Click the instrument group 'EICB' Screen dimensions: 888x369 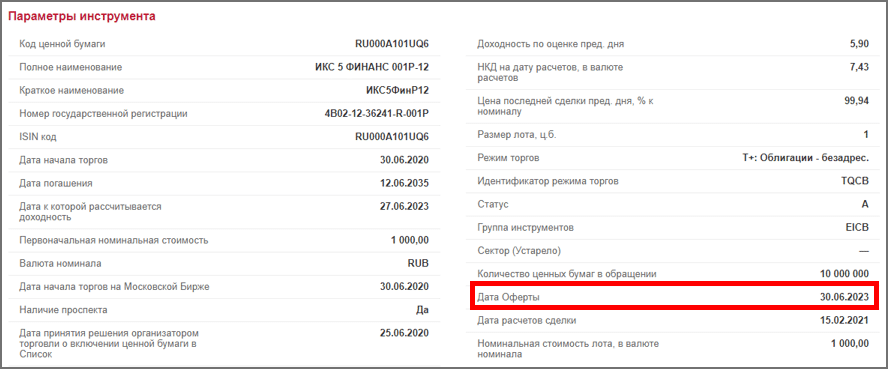click(x=857, y=228)
